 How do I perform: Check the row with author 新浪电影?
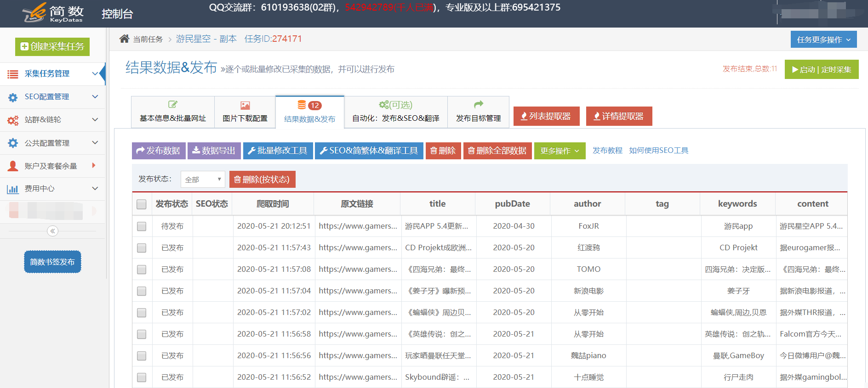142,291
